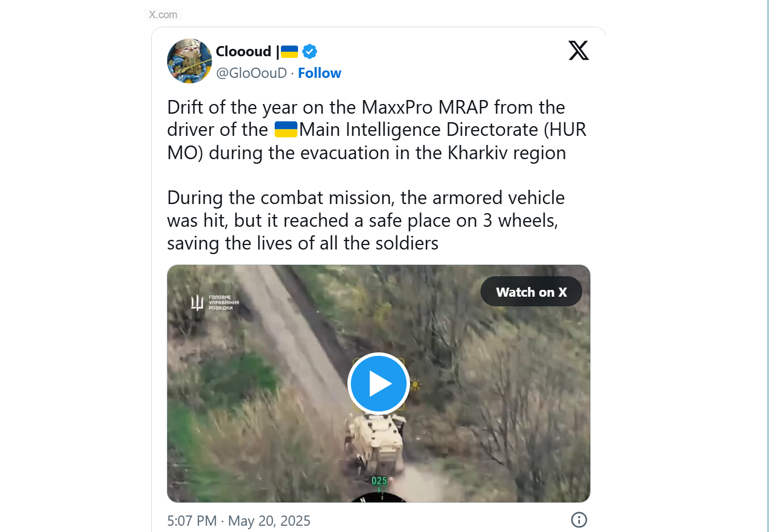Click the 025 heading readout in the video
This screenshot has width=770, height=532.
pos(379,481)
